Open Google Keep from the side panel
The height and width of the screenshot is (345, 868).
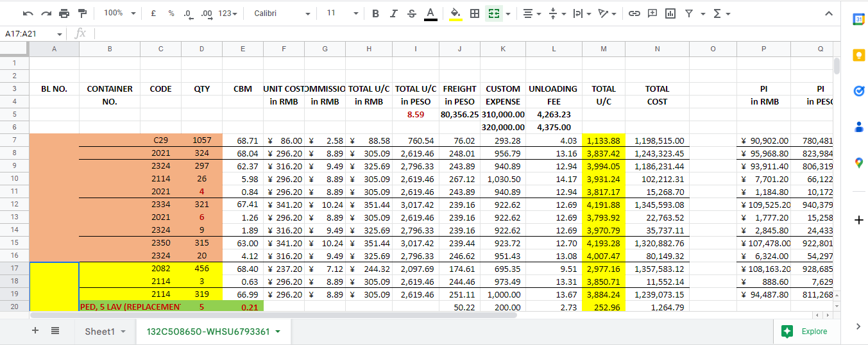858,55
